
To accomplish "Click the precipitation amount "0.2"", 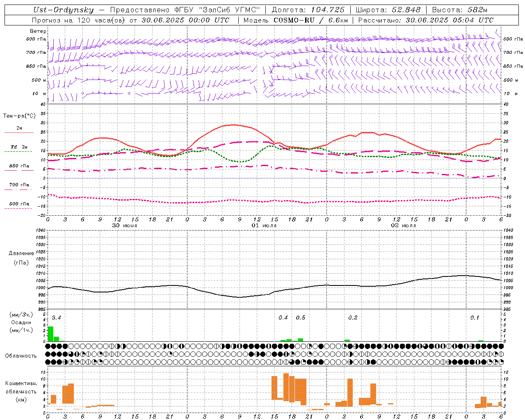I will [x=353, y=318].
